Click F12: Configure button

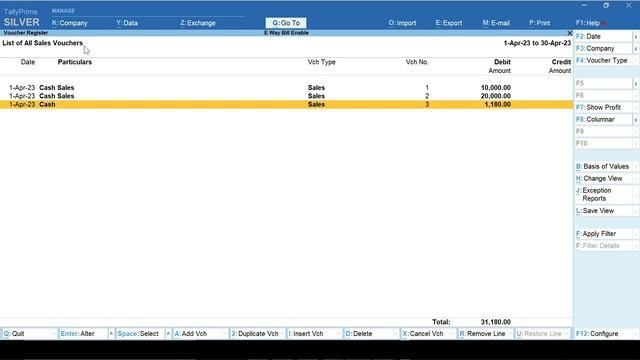[603, 333]
